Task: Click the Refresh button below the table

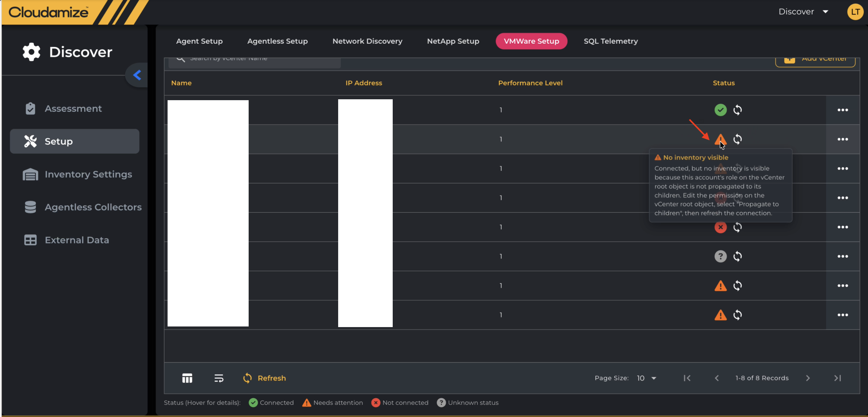Action: click(264, 378)
